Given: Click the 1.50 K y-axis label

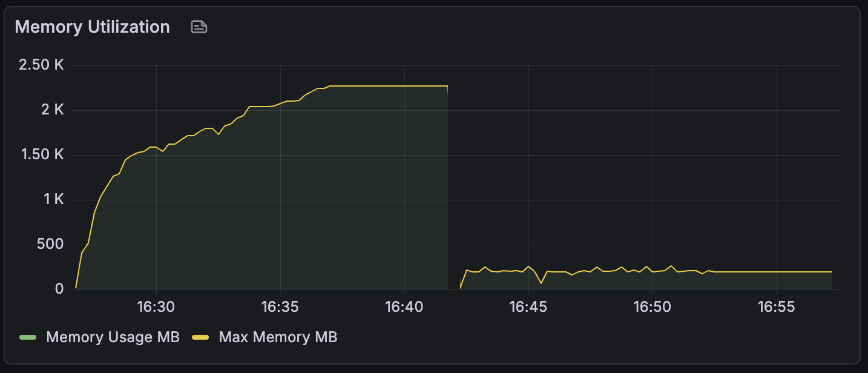Looking at the screenshot, I should pos(41,155).
